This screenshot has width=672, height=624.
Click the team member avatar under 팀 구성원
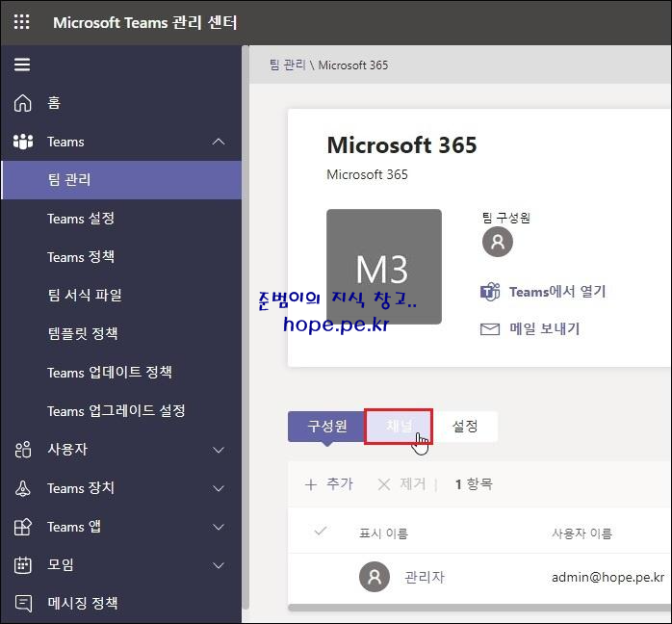click(x=498, y=242)
